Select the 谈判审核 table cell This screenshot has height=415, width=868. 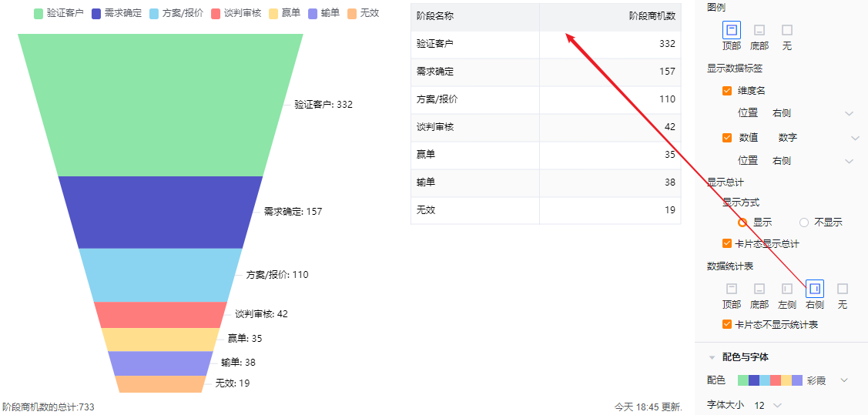pyautogui.click(x=475, y=127)
